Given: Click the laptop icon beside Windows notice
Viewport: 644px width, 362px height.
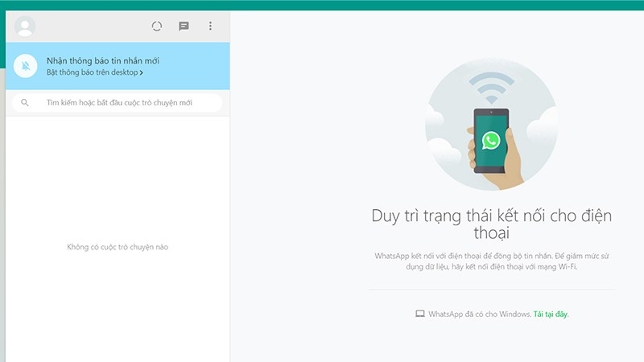Looking at the screenshot, I should point(419,314).
